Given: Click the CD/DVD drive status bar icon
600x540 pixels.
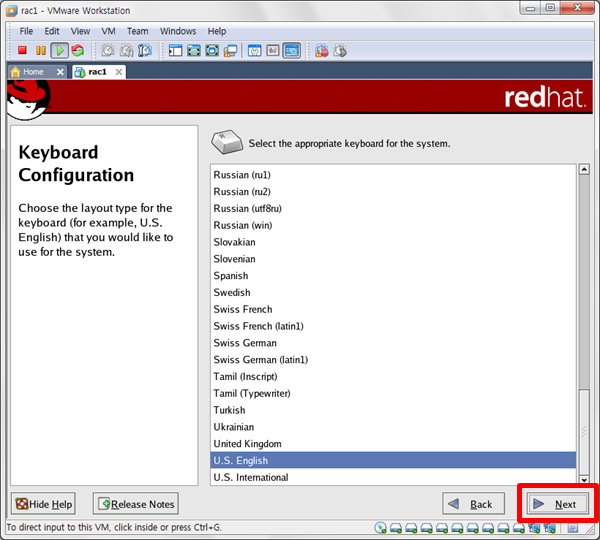Looking at the screenshot, I should (x=380, y=528).
